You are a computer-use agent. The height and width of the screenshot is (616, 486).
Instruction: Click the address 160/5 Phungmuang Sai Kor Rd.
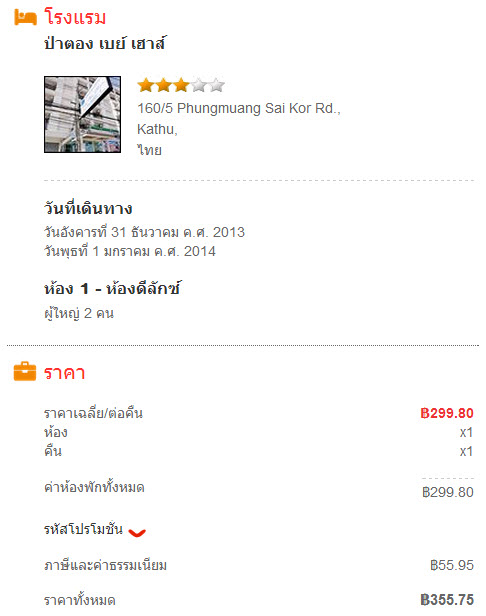[239, 108]
